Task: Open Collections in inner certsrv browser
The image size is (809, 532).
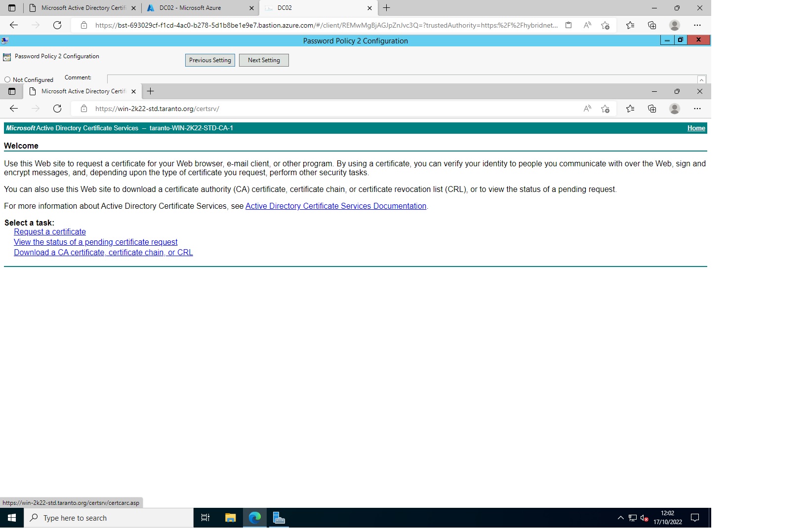Action: (x=652, y=109)
